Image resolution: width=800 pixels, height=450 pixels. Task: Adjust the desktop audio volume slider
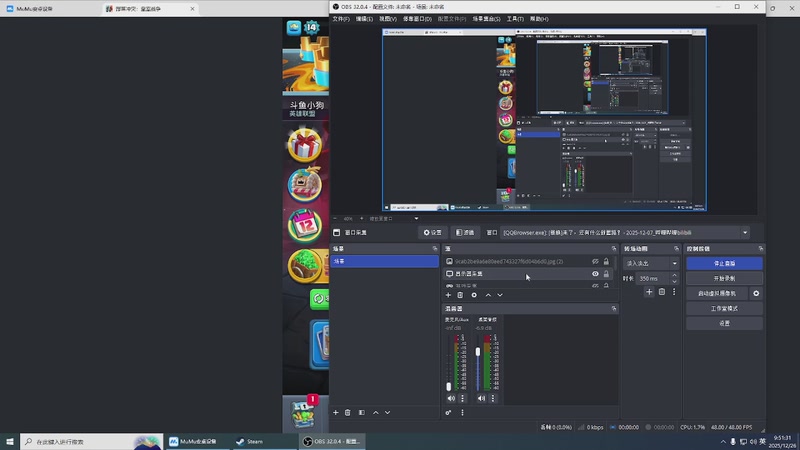tap(478, 352)
